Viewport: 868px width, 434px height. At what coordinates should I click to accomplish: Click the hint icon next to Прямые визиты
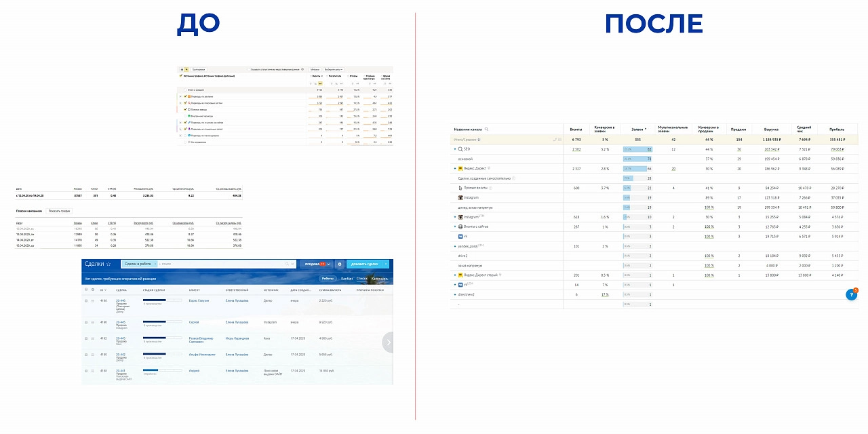click(x=490, y=188)
